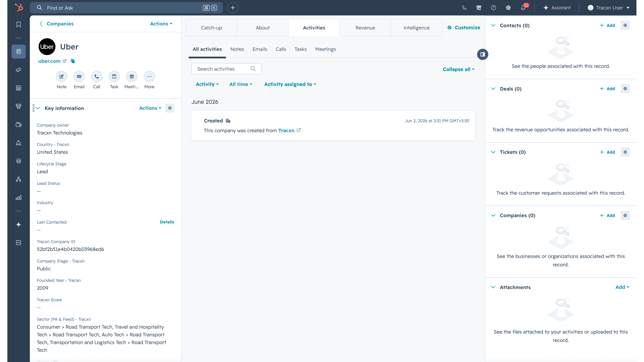Open the Service bell sidebar icon
This screenshot has width=644, height=362.
pos(18,143)
